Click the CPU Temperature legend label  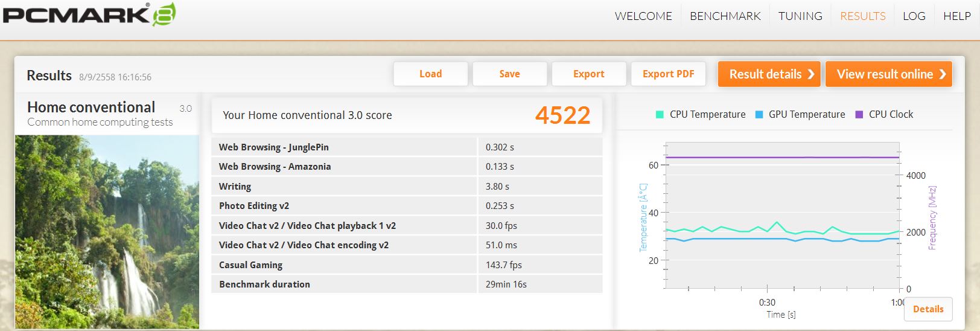point(707,115)
